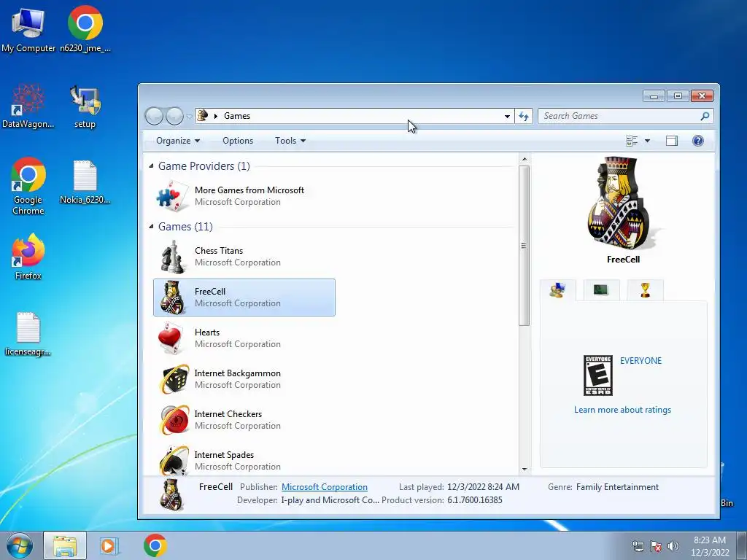This screenshot has width=747, height=560.
Task: Click the Game Providers (1) heading text
Action: (204, 166)
